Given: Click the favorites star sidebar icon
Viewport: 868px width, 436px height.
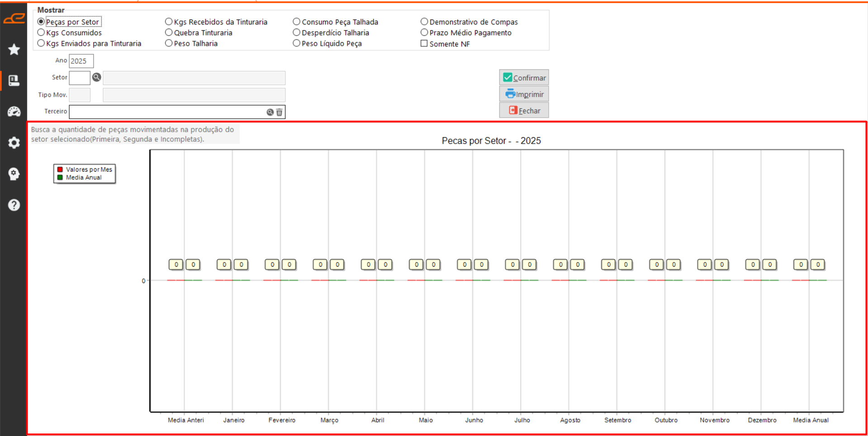Looking at the screenshot, I should [x=14, y=49].
